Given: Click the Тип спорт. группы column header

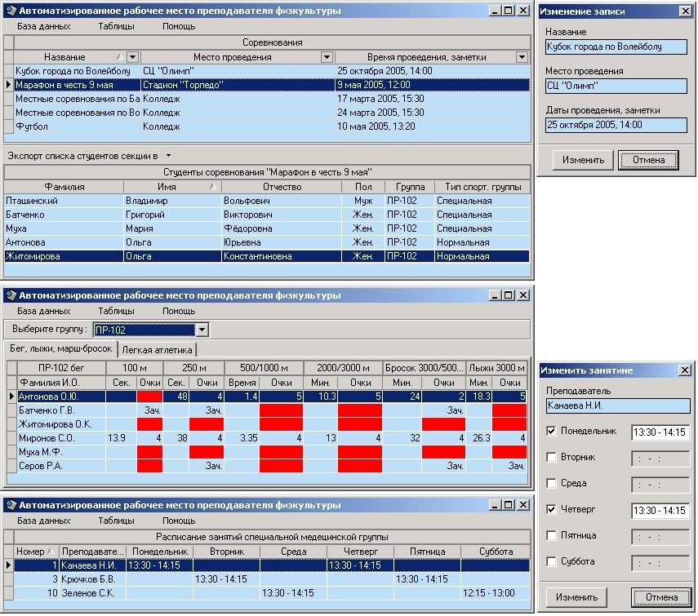Looking at the screenshot, I should [x=482, y=187].
